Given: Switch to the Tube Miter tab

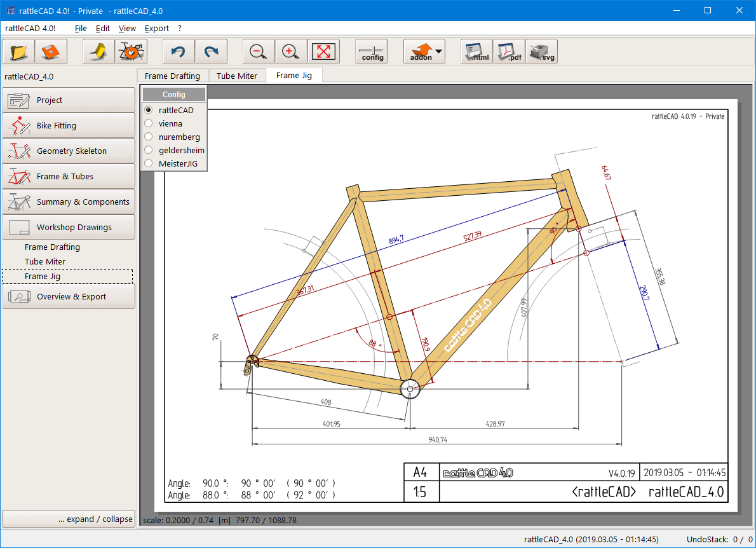Looking at the screenshot, I should tap(237, 76).
